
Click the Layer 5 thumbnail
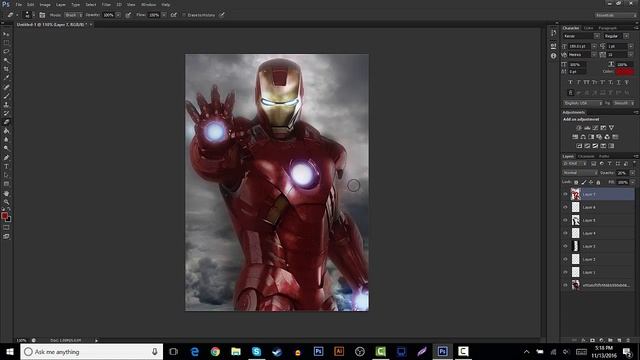576,220
